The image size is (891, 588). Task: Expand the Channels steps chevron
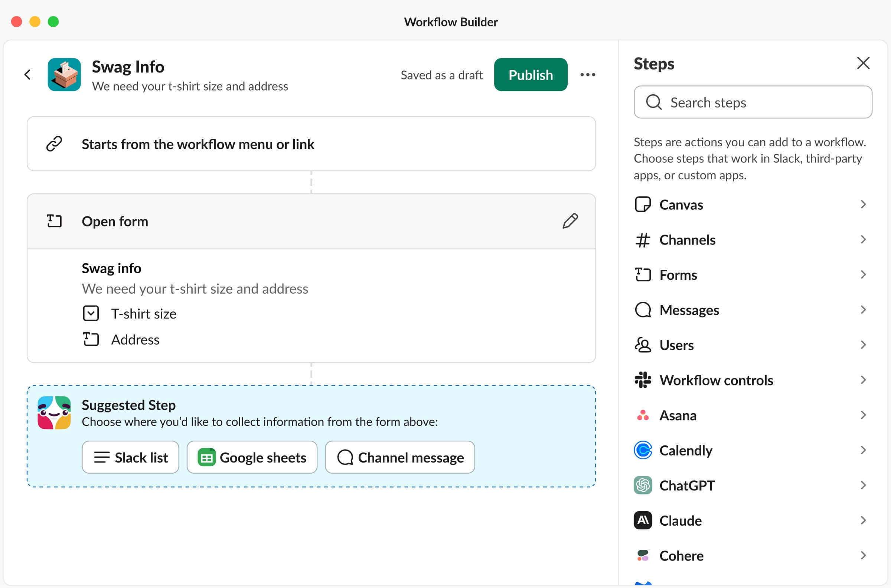(863, 240)
